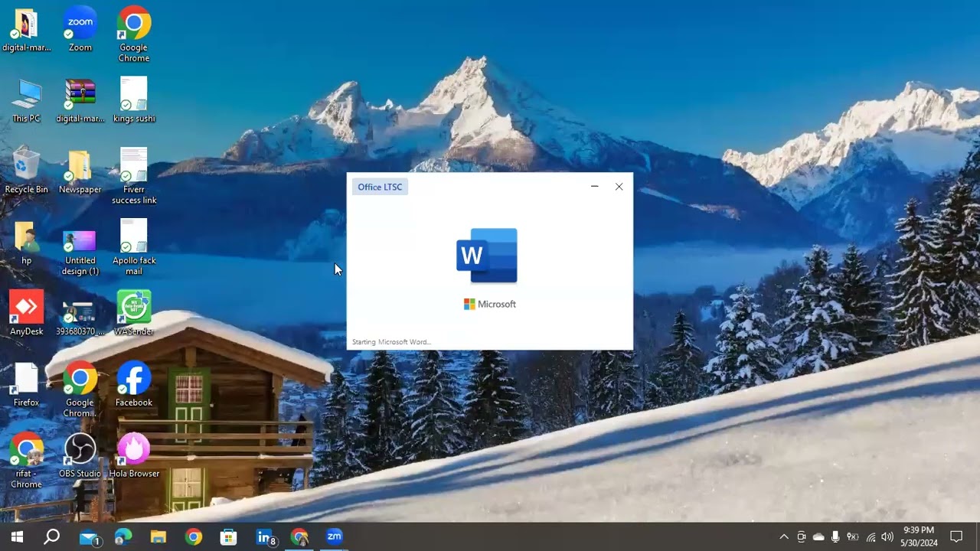Open File Explorer from the taskbar
Viewport: 980px width, 551px height.
pos(158,537)
